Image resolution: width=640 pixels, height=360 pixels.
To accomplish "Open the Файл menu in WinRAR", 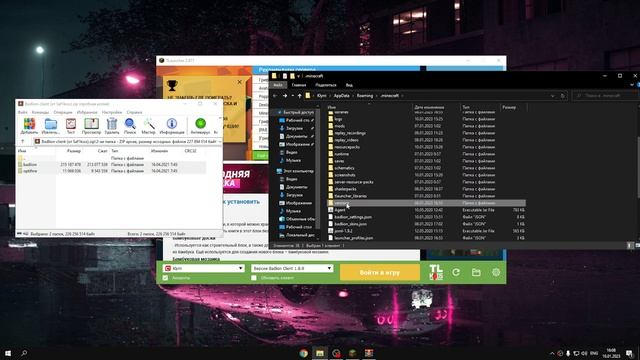I will 22,112.
